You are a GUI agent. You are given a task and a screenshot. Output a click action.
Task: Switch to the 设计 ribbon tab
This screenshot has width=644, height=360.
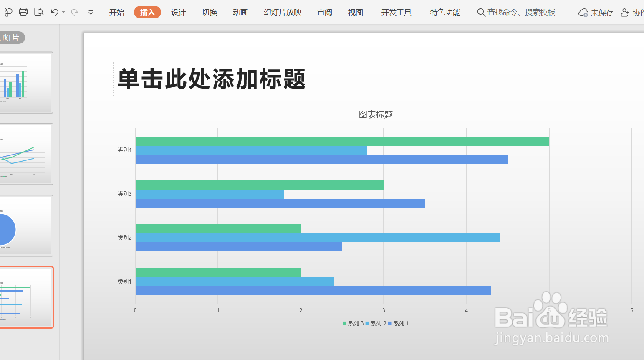tap(178, 12)
